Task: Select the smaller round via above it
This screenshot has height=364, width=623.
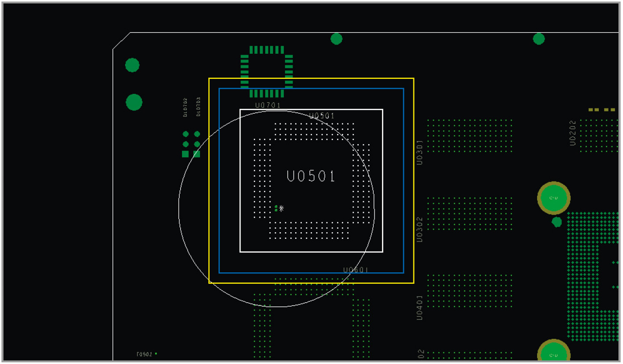Action: [132, 66]
